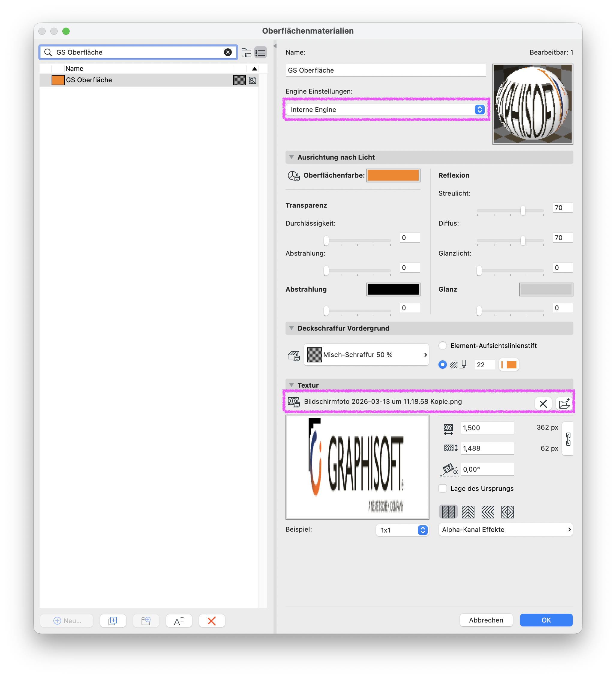Clear the search field with the X icon
This screenshot has width=616, height=678.
click(228, 52)
